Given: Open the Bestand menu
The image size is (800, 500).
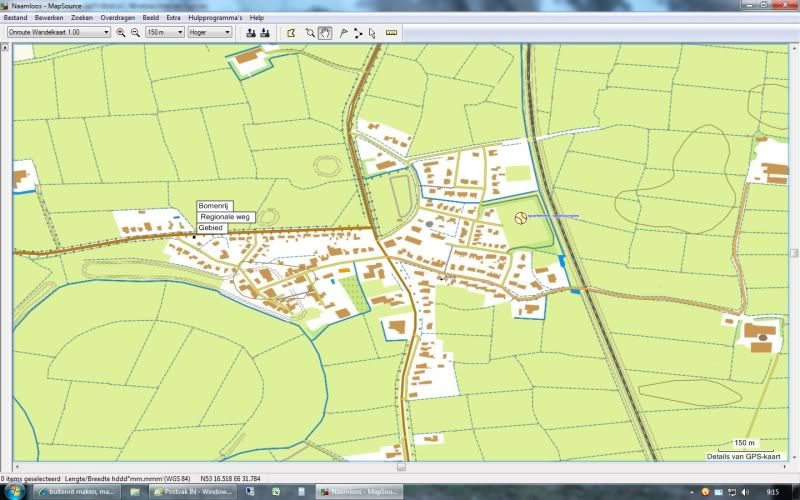Looking at the screenshot, I should pyautogui.click(x=16, y=18).
